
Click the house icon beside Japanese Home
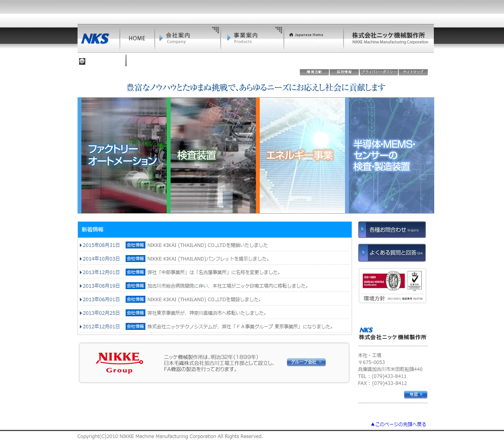point(291,35)
